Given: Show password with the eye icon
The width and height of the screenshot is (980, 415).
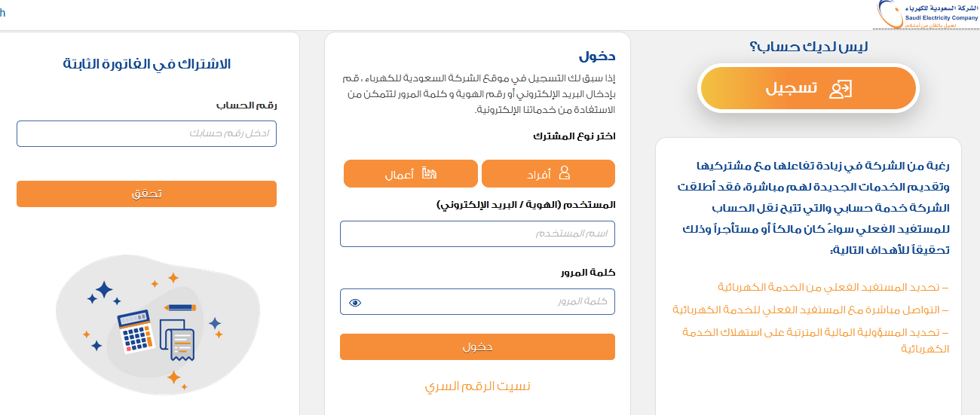Looking at the screenshot, I should point(356,303).
